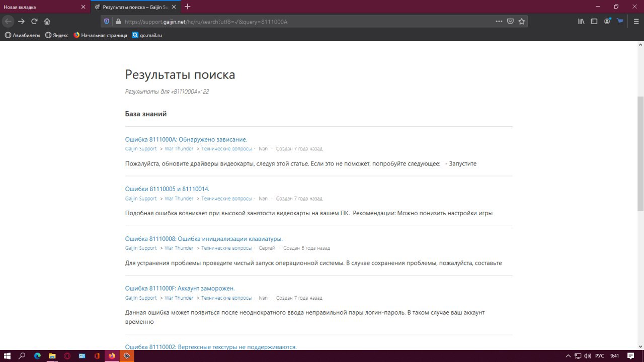Show hidden system tray icons chevron
Viewport: 644px width, 362px height.
[569, 356]
